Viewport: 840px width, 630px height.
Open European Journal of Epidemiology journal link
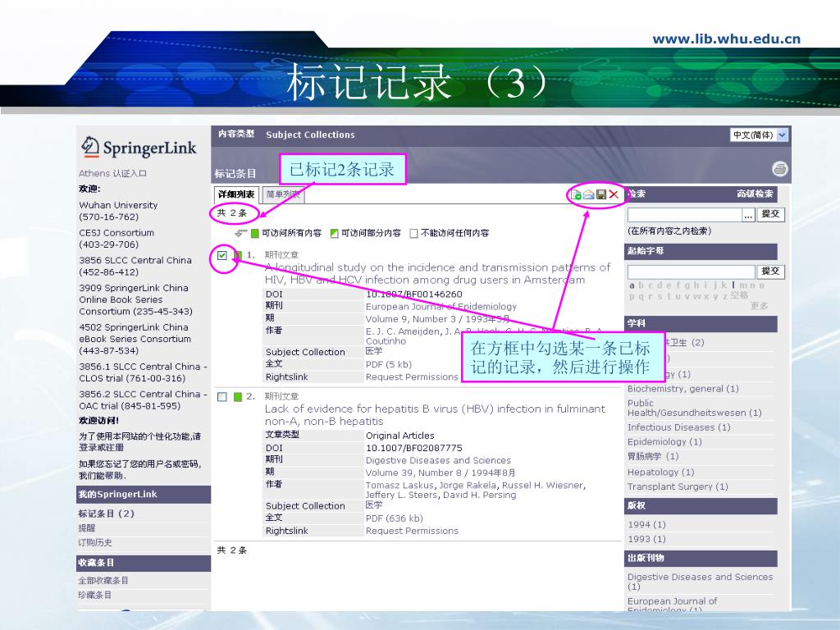441,307
